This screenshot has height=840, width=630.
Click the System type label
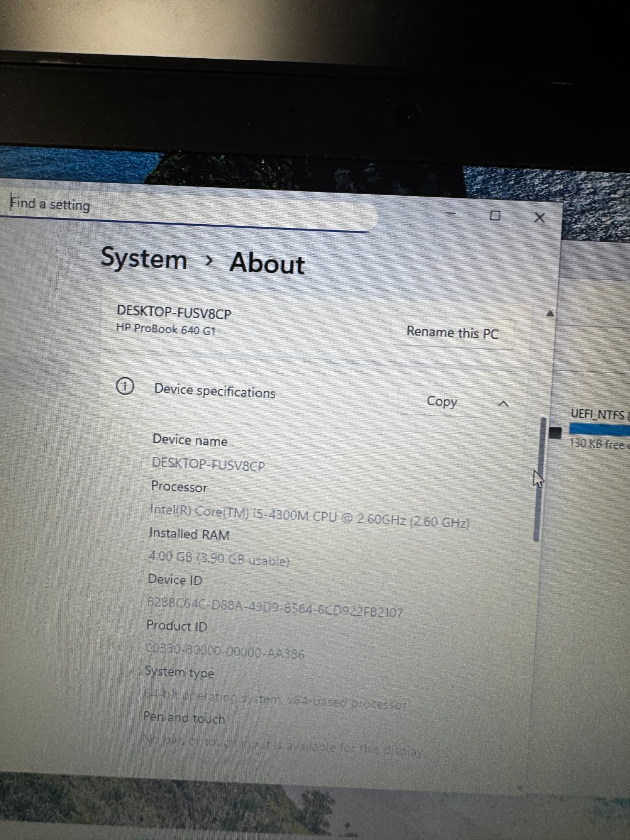coord(179,672)
